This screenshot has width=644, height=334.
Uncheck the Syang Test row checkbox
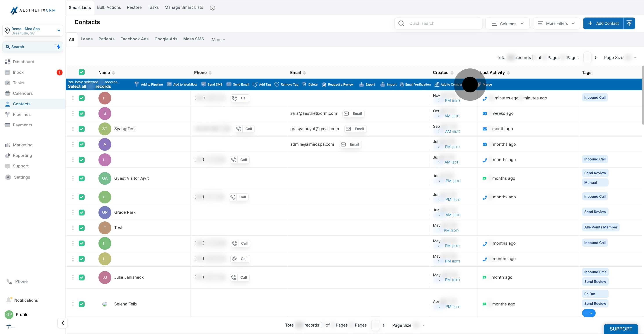(82, 129)
